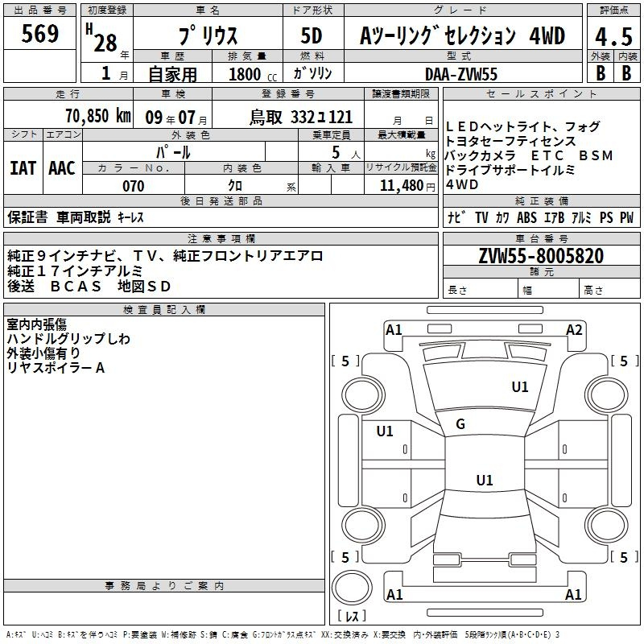644x644 pixels.
Task: Select the [レス] spare tire label
Action: click(x=352, y=616)
